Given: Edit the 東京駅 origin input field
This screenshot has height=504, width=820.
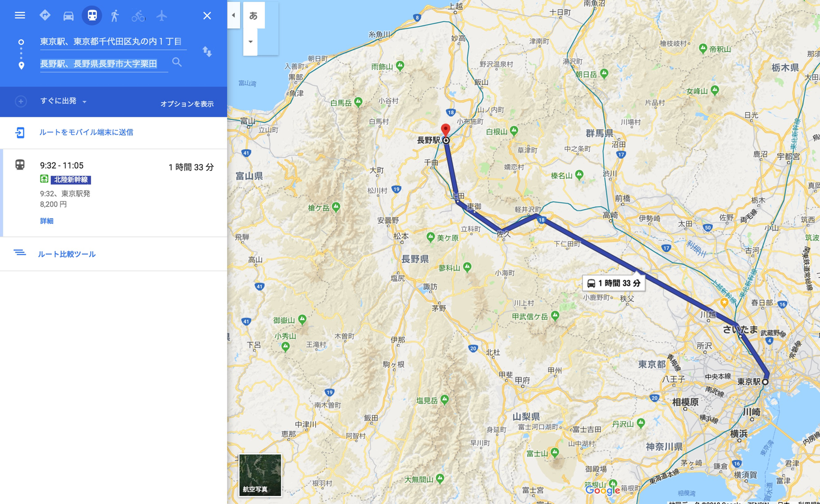Looking at the screenshot, I should [x=111, y=41].
